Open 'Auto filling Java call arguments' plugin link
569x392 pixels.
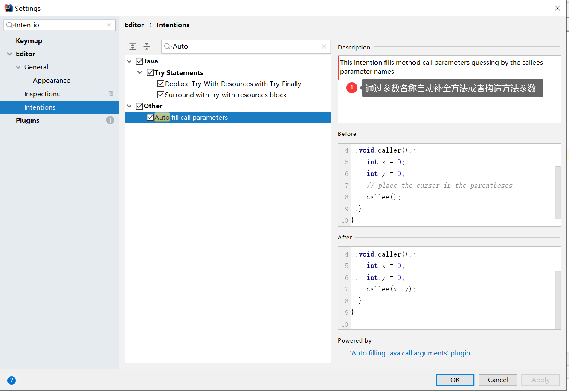pyautogui.click(x=410, y=353)
